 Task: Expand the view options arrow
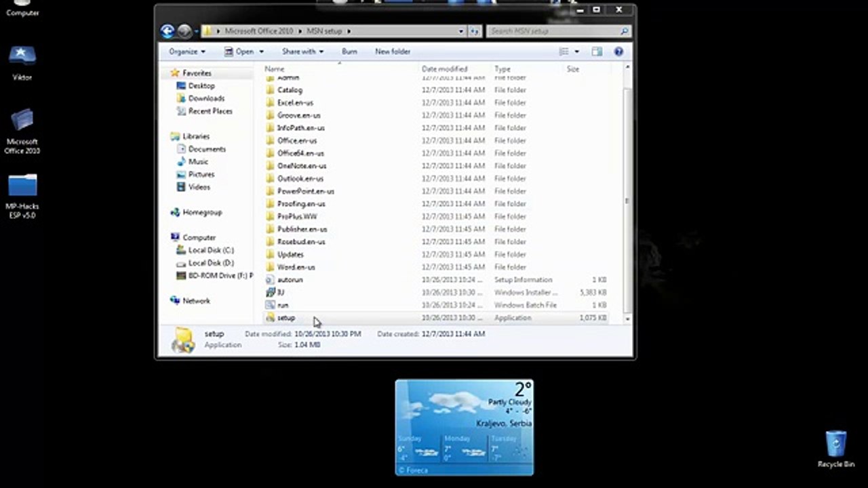tap(577, 52)
